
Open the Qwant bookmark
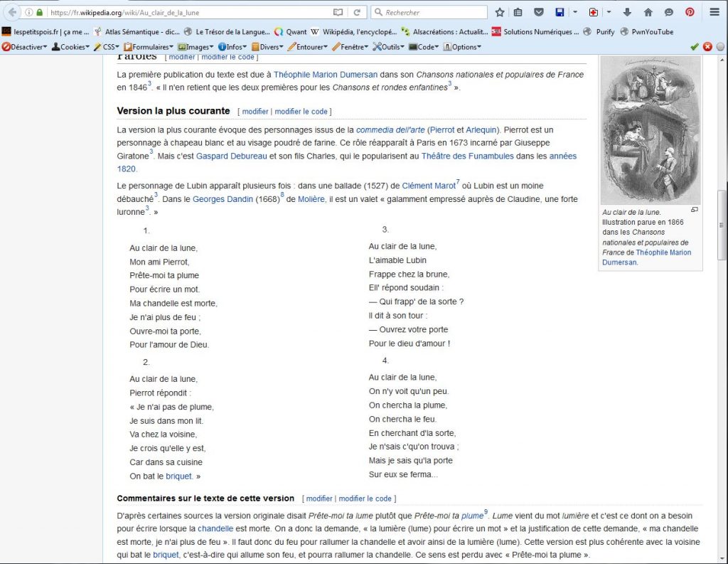tap(291, 31)
